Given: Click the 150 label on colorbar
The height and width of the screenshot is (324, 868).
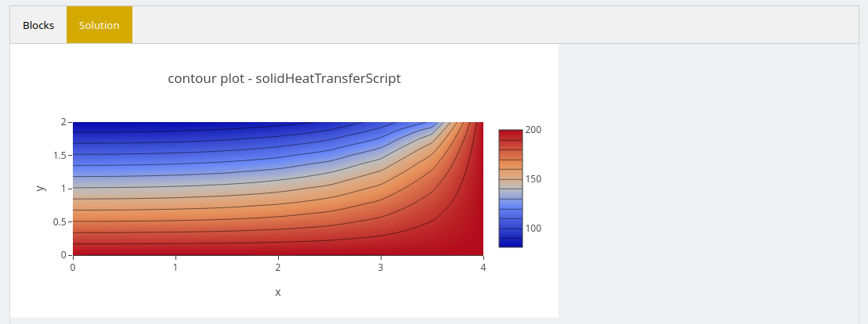Looking at the screenshot, I should pyautogui.click(x=533, y=179).
